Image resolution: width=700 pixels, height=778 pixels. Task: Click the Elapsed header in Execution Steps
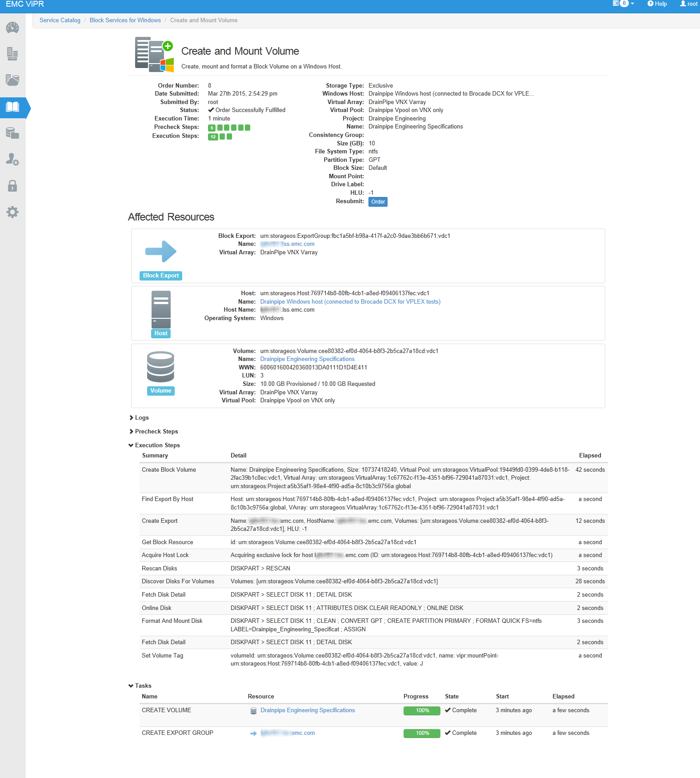590,456
